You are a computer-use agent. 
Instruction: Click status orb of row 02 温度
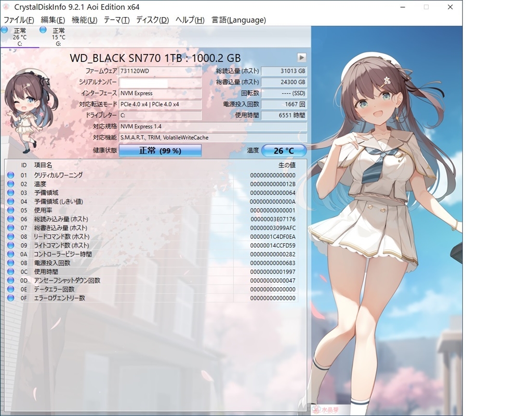[x=11, y=184]
